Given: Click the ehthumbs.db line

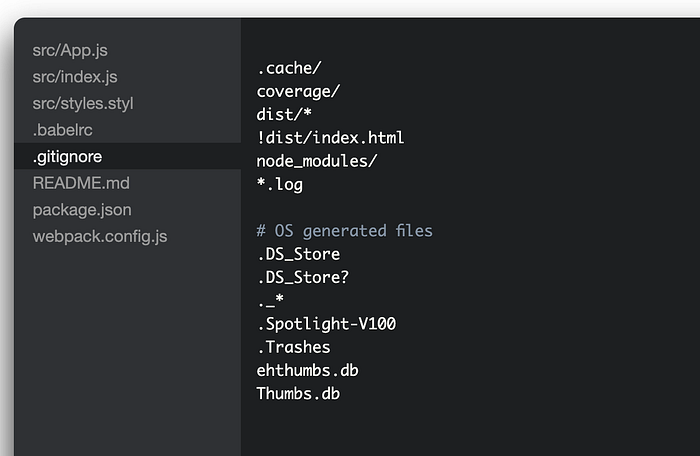Looking at the screenshot, I should (308, 370).
